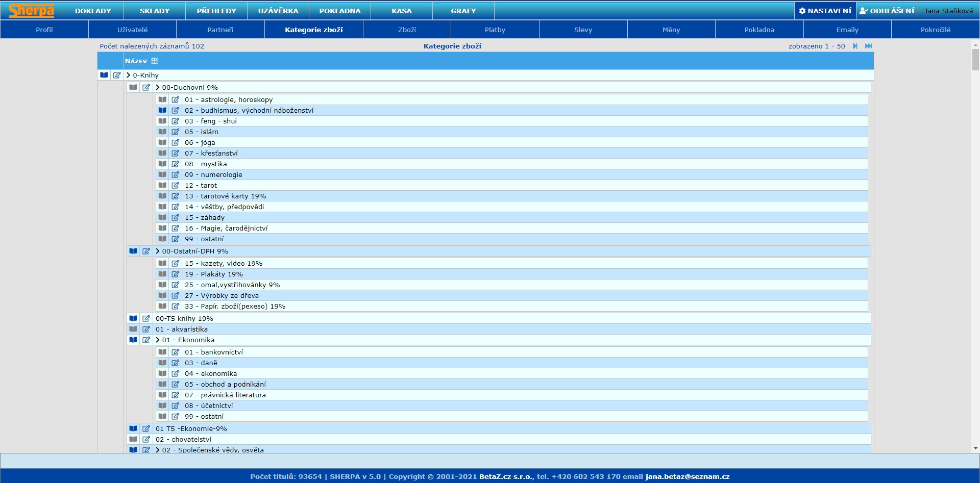Toggle the 01 - Ekonomika chevron
This screenshot has width=980, height=483.
coord(158,340)
